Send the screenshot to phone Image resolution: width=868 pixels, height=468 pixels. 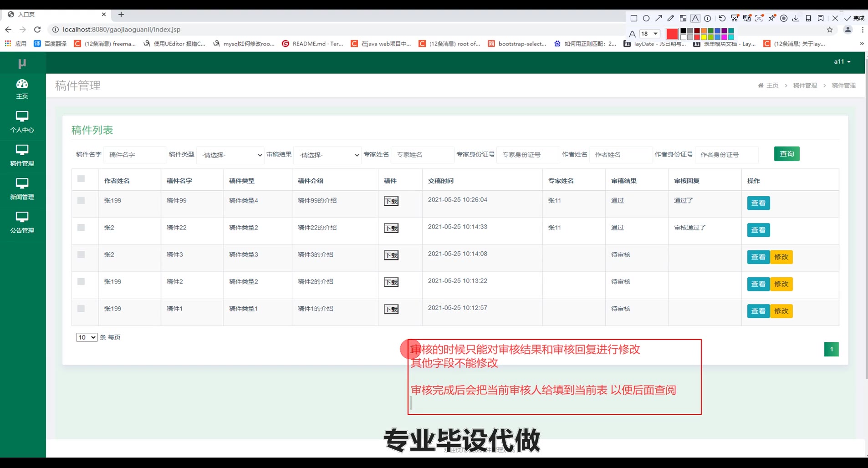(808, 18)
